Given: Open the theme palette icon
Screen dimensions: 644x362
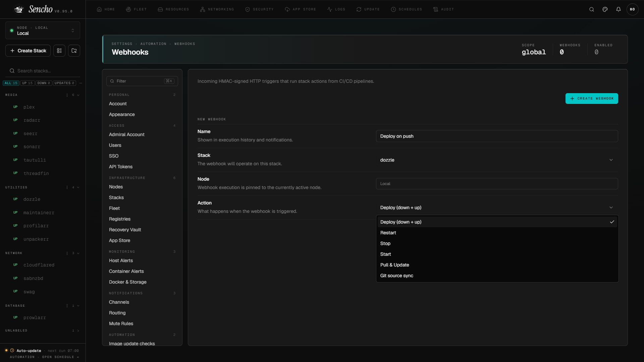Looking at the screenshot, I should click(x=605, y=9).
